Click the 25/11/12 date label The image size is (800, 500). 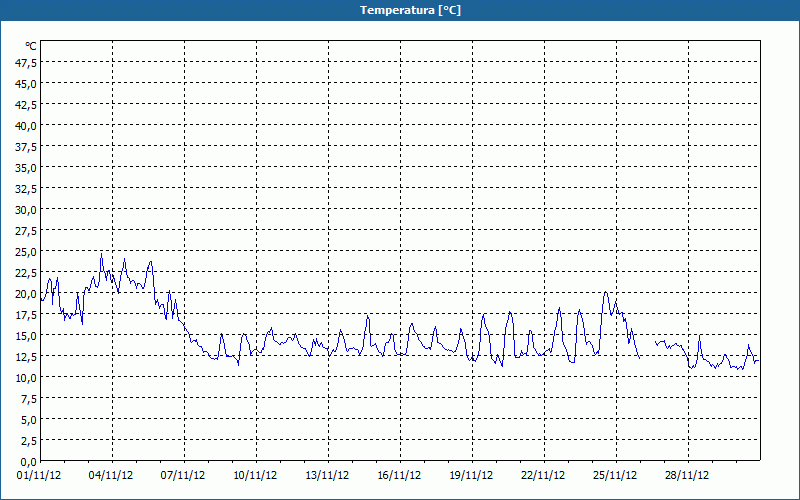(615, 476)
